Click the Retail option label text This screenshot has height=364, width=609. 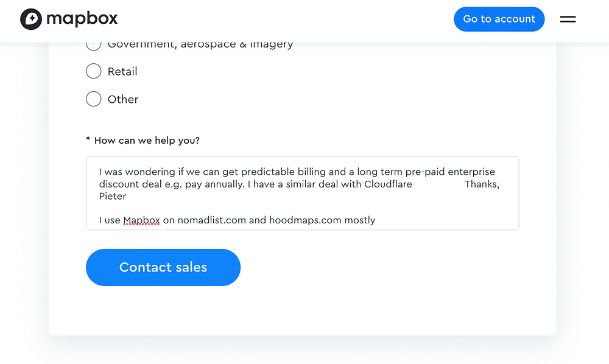(x=122, y=71)
